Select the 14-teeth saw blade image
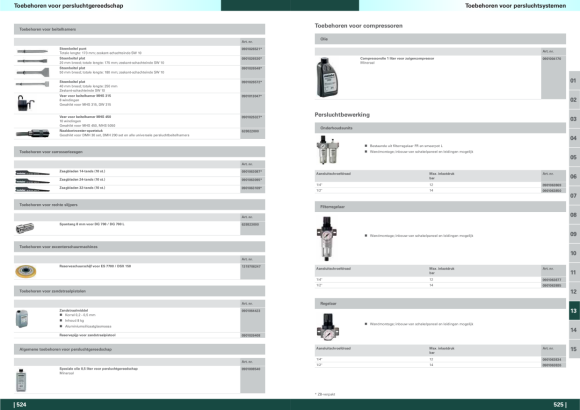 (32, 172)
